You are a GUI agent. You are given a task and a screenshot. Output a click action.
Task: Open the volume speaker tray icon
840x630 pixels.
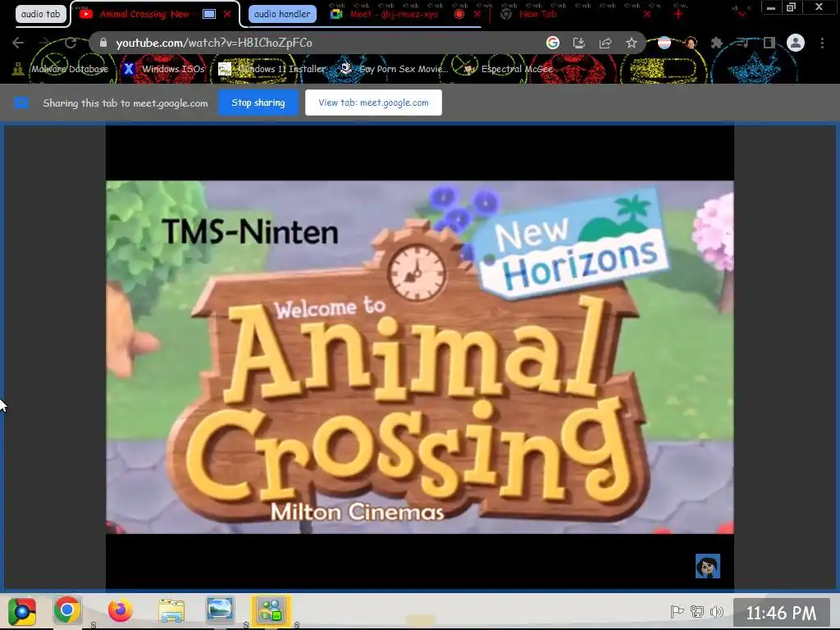[716, 611]
